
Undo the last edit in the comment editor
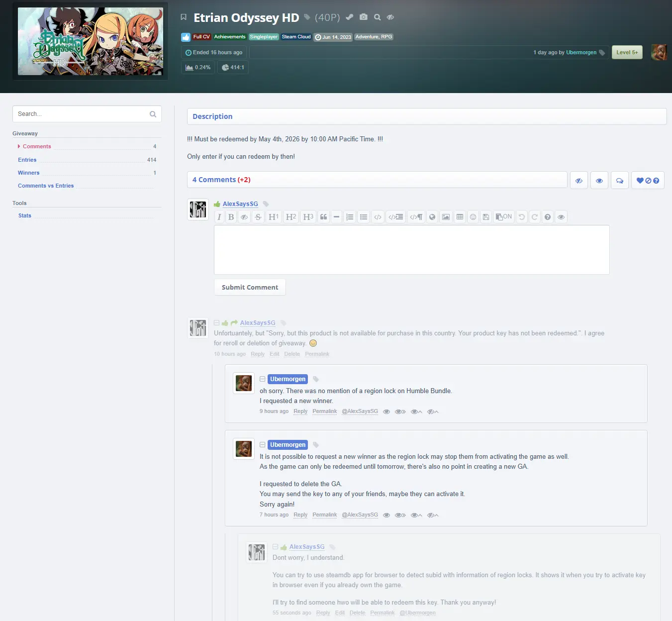tap(522, 217)
